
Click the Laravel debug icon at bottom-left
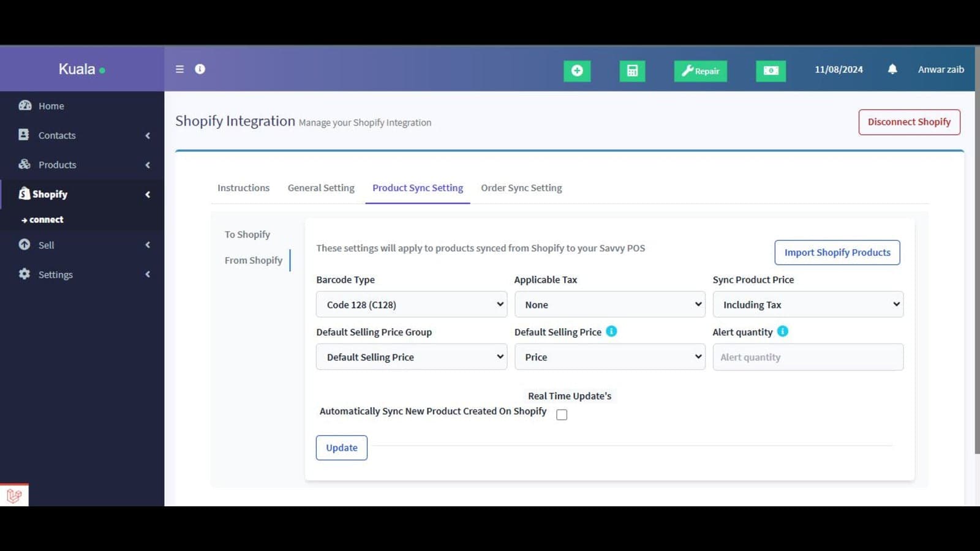tap(14, 495)
